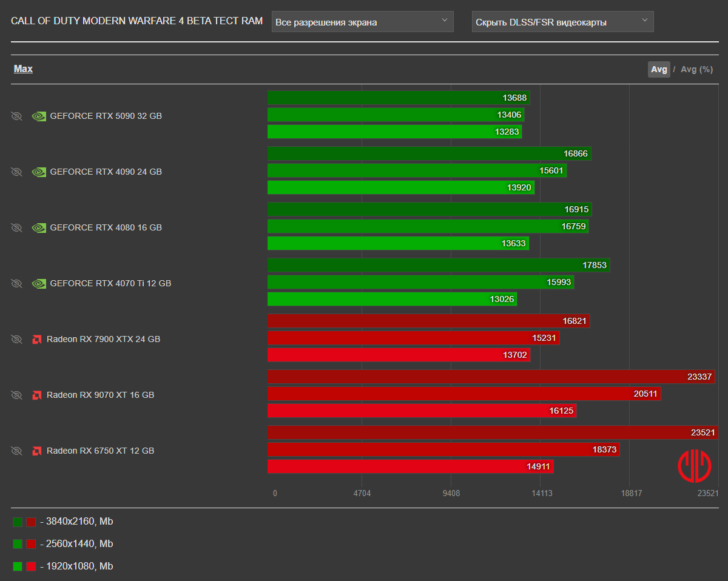Click the dark green 3840x2160 legend swatch
The height and width of the screenshot is (581, 728).
point(18,522)
